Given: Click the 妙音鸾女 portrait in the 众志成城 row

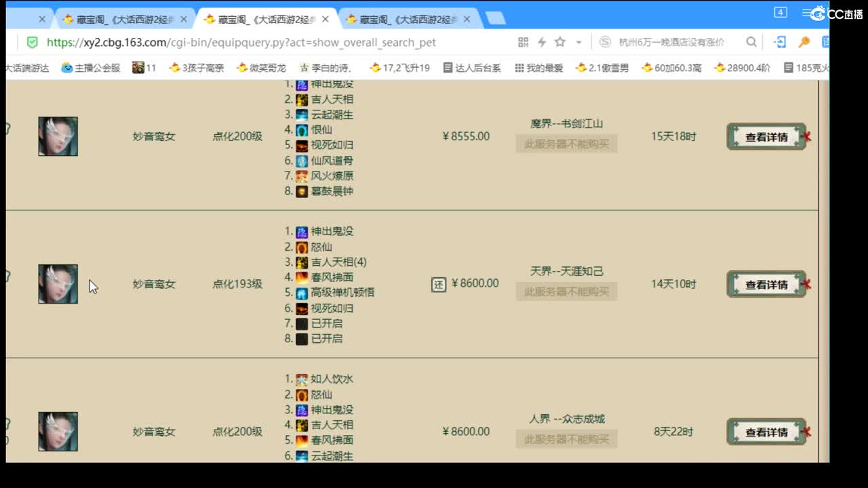Looking at the screenshot, I should tap(58, 432).
